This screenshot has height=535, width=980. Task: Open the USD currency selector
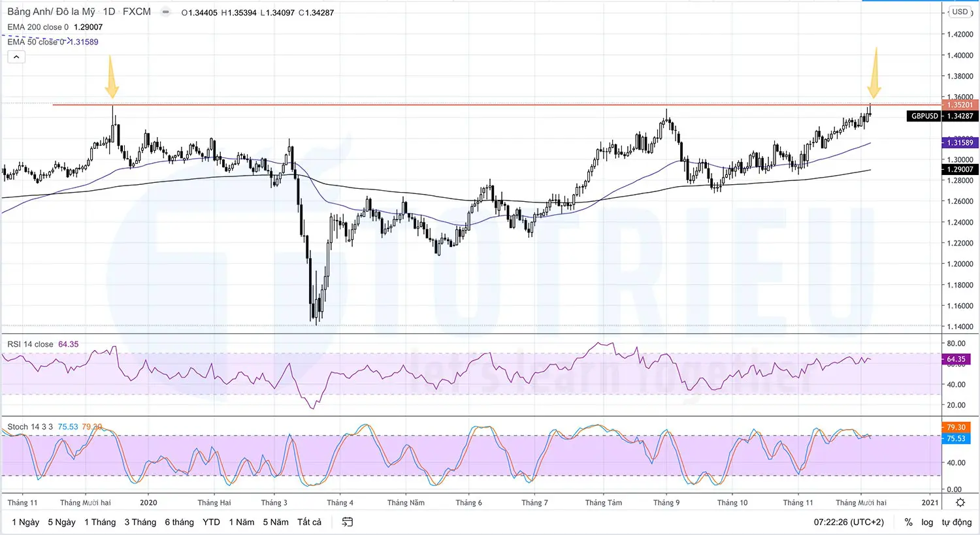pos(960,11)
